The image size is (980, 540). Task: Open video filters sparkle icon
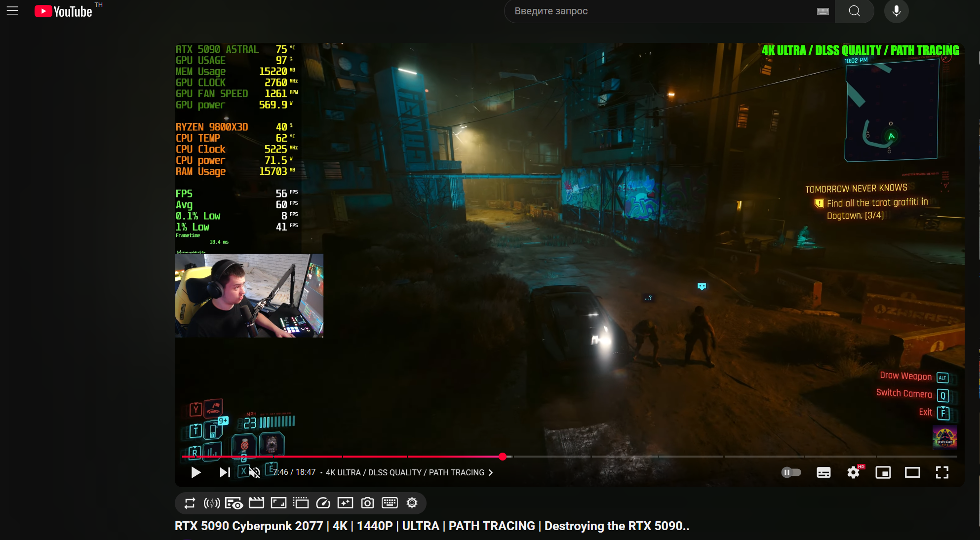coord(345,503)
